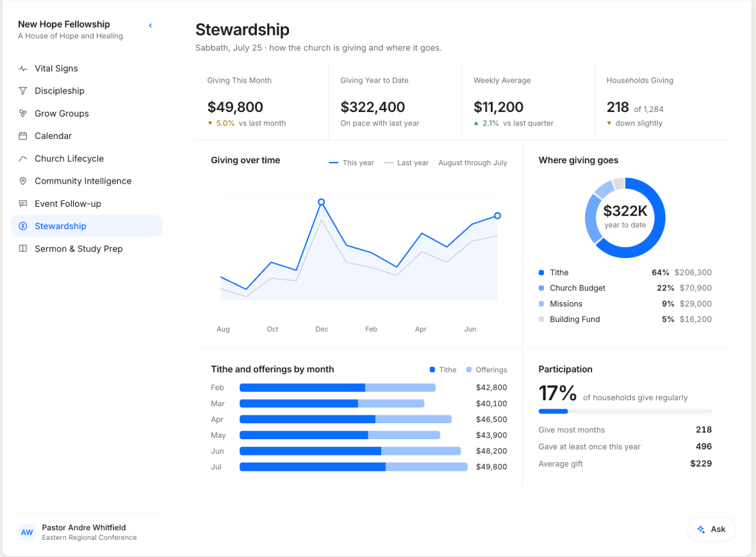Click Average gift $229 value

(701, 464)
